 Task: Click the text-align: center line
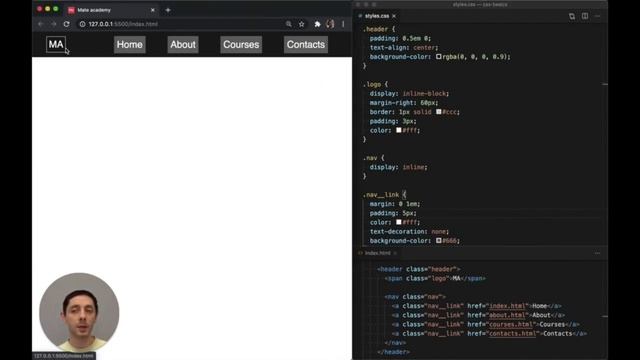pos(404,48)
